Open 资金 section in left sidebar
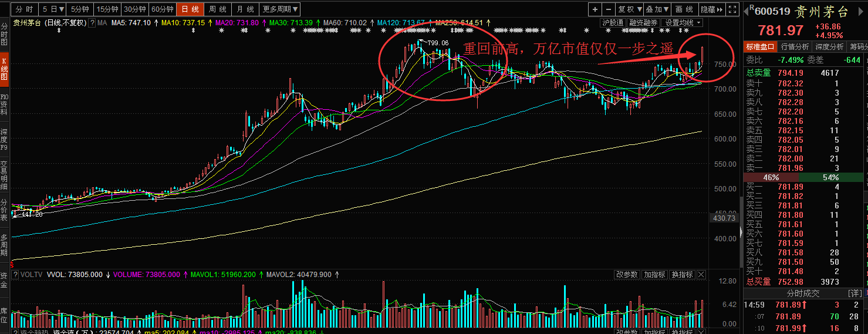Image resolution: width=868 pixels, height=334 pixels. 4,280
